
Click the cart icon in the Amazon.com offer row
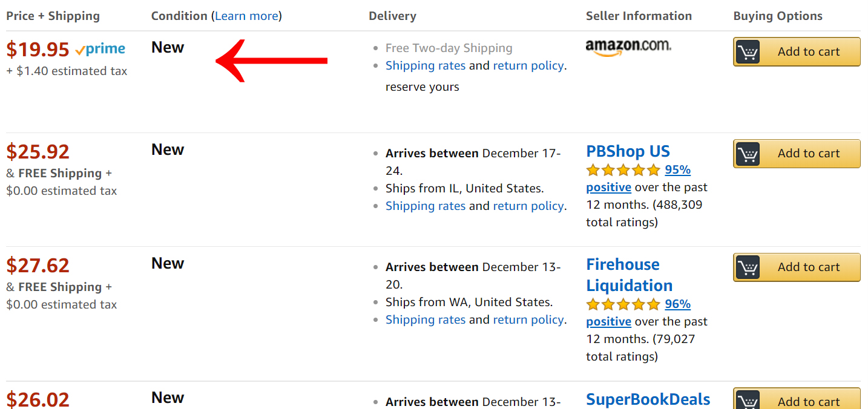point(748,52)
